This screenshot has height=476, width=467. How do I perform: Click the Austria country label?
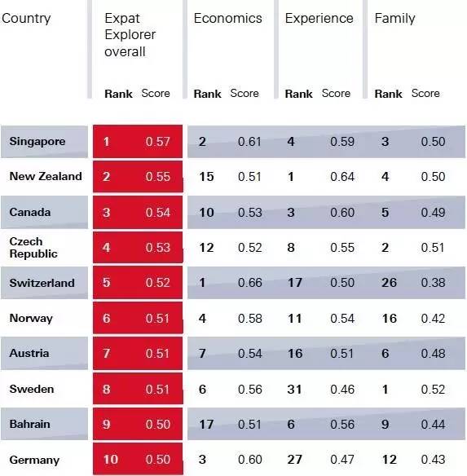click(x=29, y=354)
